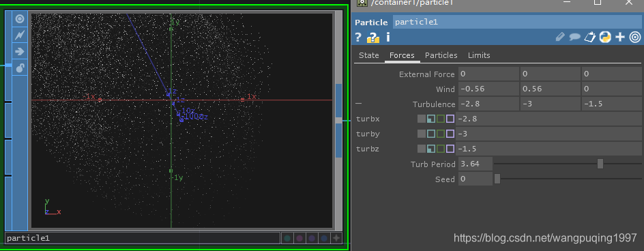Click the plus icon in the parameter header
Viewport: 644px width, 251px height.
point(619,38)
